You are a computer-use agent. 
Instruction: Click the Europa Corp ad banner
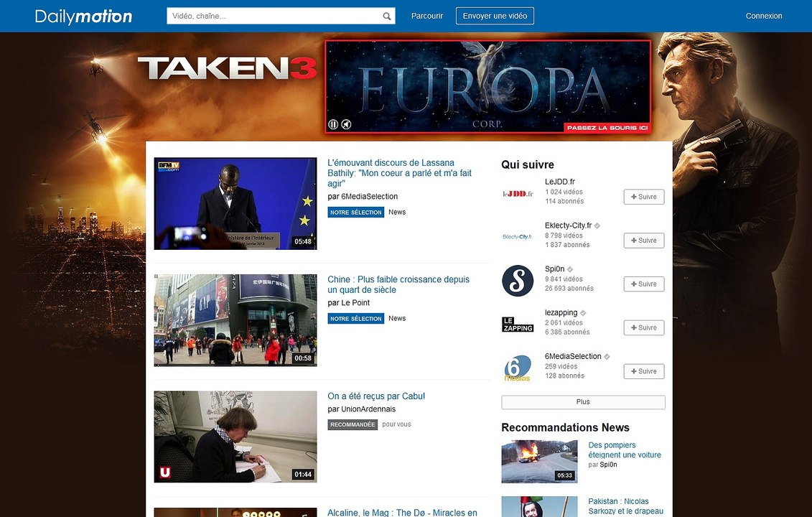point(487,86)
